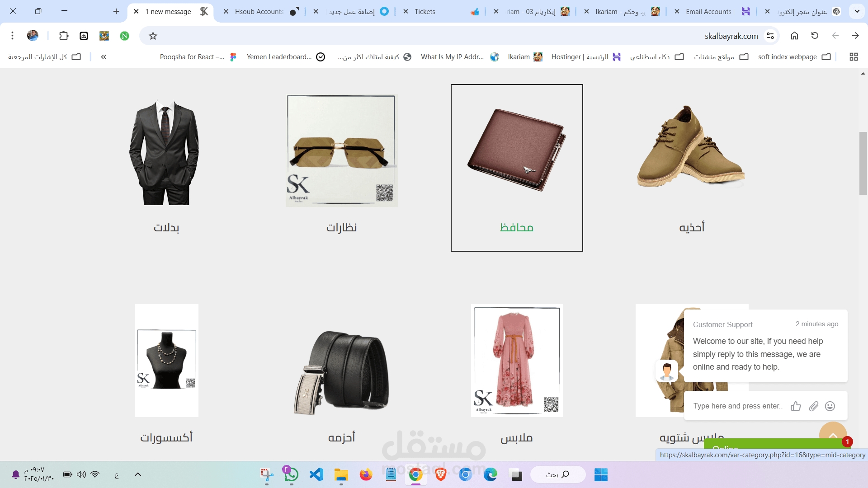This screenshot has height=488, width=868.
Task: Open the نظارات glasses category link
Action: [x=341, y=227]
